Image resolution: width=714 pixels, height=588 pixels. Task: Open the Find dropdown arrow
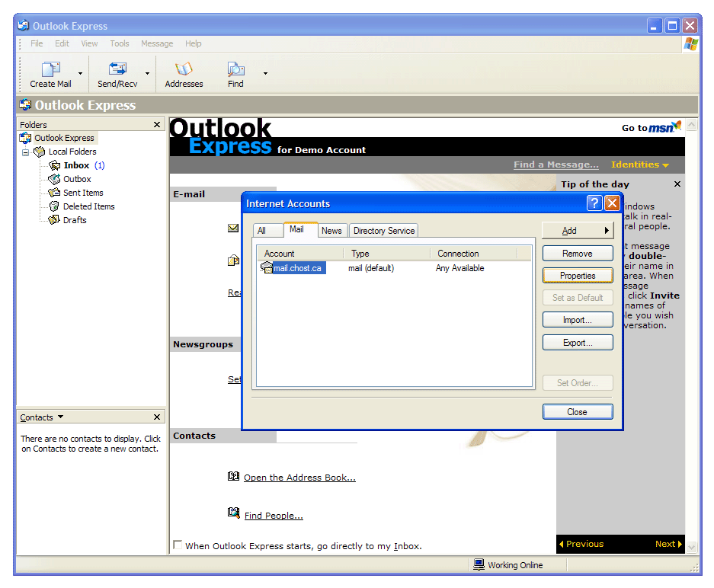265,73
